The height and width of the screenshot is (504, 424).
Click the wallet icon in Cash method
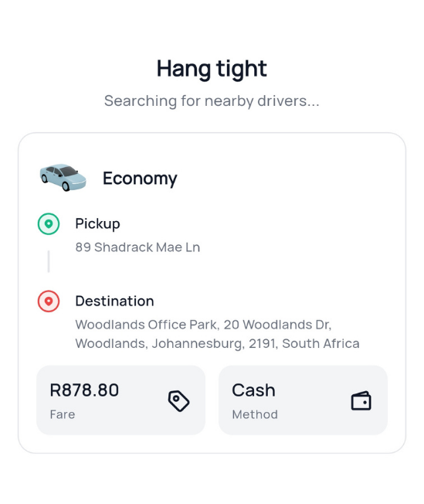coord(361,401)
